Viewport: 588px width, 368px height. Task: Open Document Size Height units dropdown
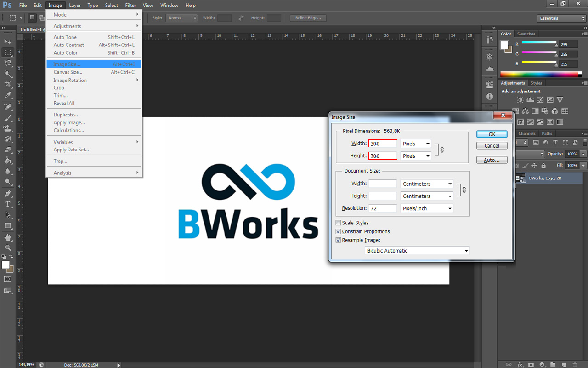tap(427, 196)
